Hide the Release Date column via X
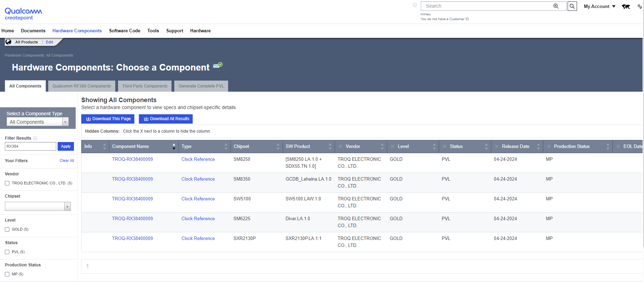The width and height of the screenshot is (644, 282). coord(496,147)
